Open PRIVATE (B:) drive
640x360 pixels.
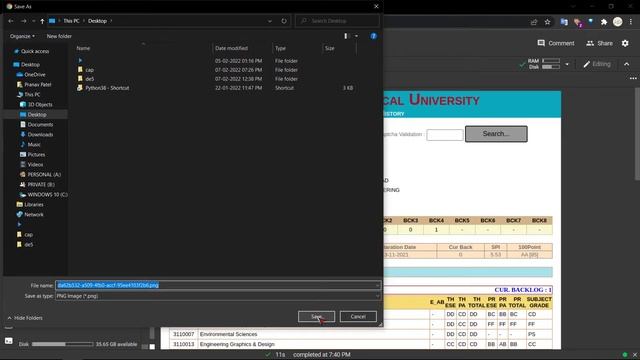point(41,184)
